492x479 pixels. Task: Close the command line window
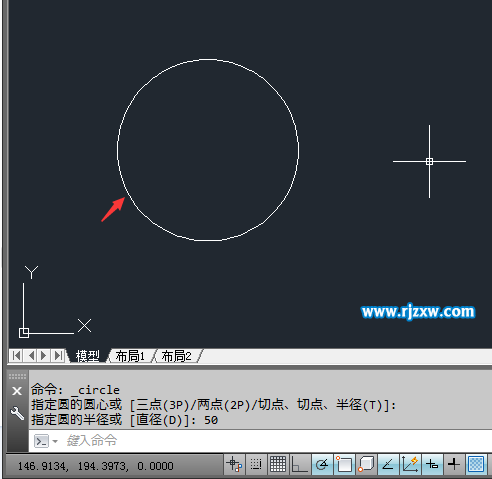(x=17, y=391)
